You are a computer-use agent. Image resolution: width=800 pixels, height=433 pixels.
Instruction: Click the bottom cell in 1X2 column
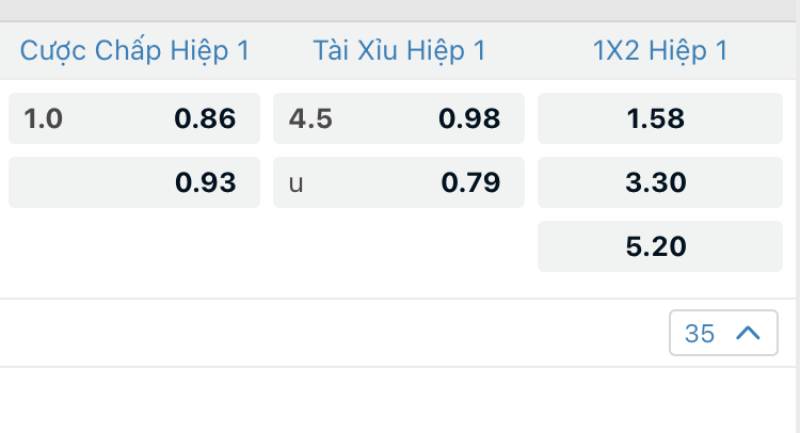tap(660, 247)
